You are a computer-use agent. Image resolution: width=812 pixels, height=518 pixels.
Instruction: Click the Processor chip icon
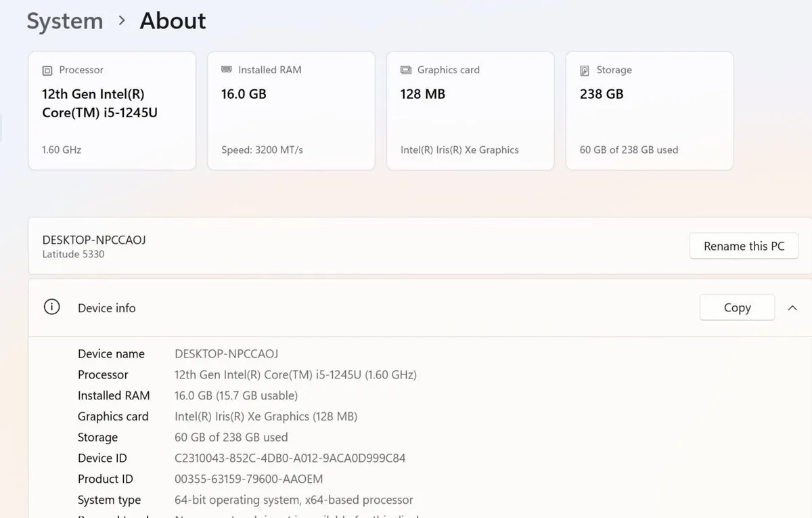47,70
